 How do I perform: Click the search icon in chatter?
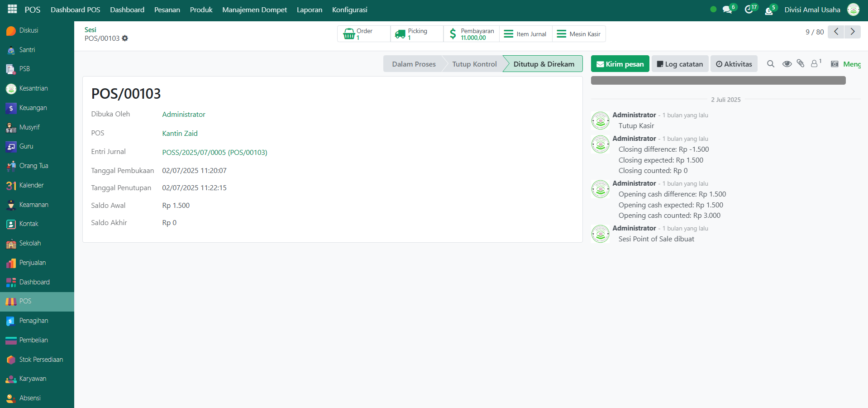[x=771, y=64]
